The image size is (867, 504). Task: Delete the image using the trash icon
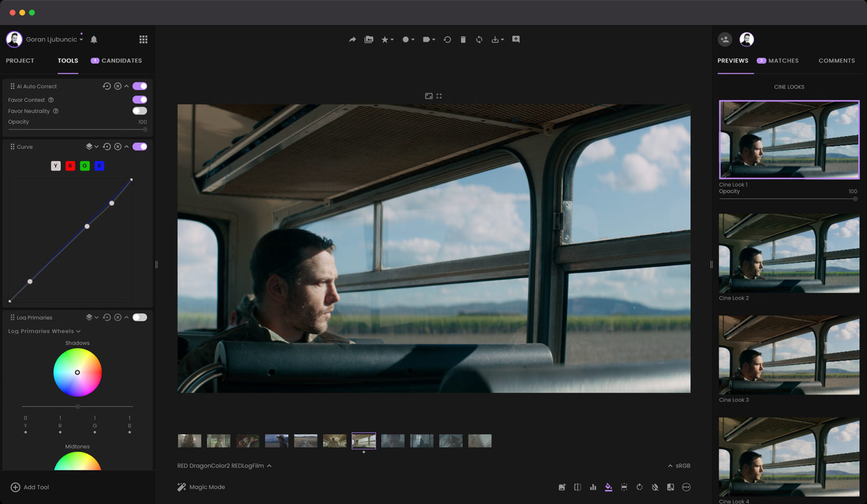463,40
